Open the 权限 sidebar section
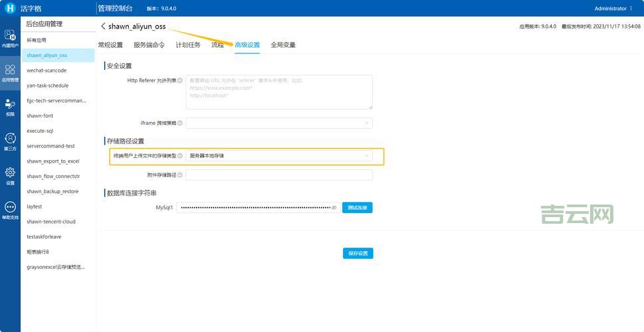644x332 pixels. pyautogui.click(x=10, y=107)
